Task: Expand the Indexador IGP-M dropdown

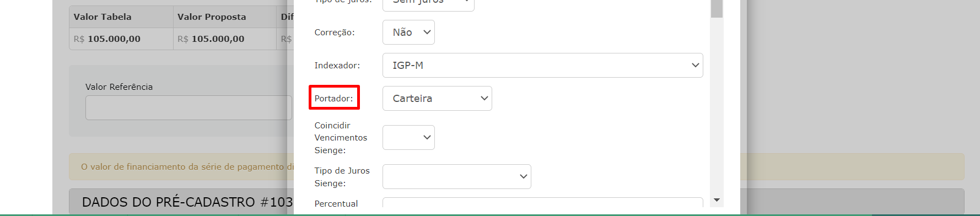Action: (x=542, y=66)
